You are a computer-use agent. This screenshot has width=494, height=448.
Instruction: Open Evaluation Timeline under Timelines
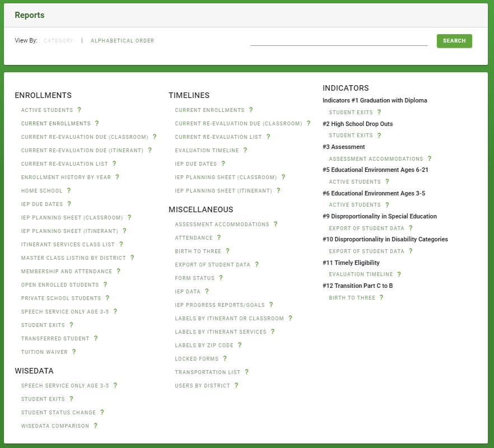click(207, 150)
